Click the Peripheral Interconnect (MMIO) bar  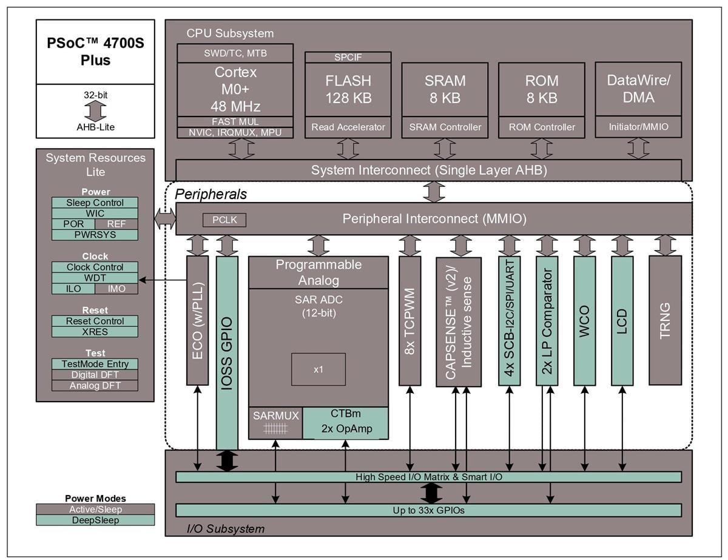(x=434, y=218)
